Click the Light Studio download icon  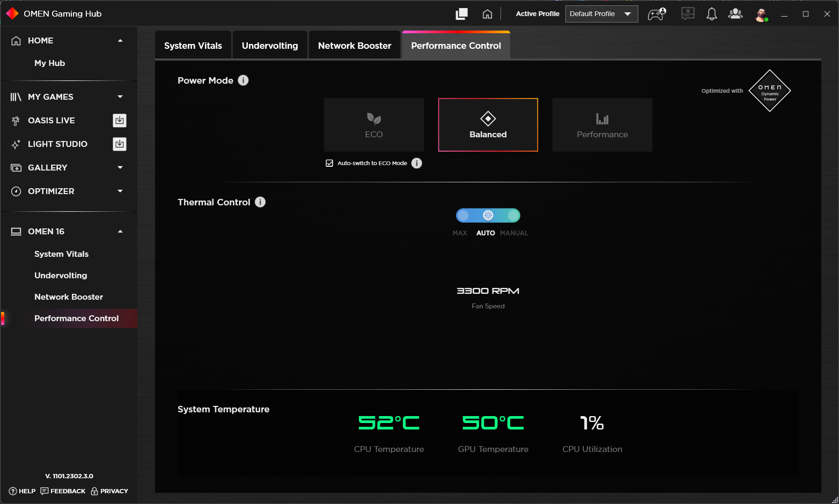pyautogui.click(x=119, y=144)
